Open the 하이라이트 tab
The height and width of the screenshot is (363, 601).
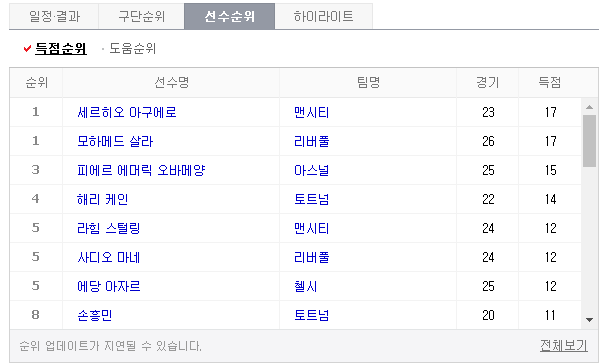(x=323, y=16)
